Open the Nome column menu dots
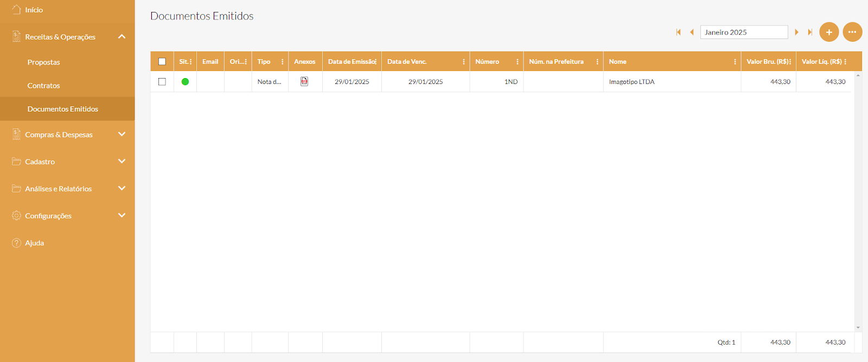 735,62
